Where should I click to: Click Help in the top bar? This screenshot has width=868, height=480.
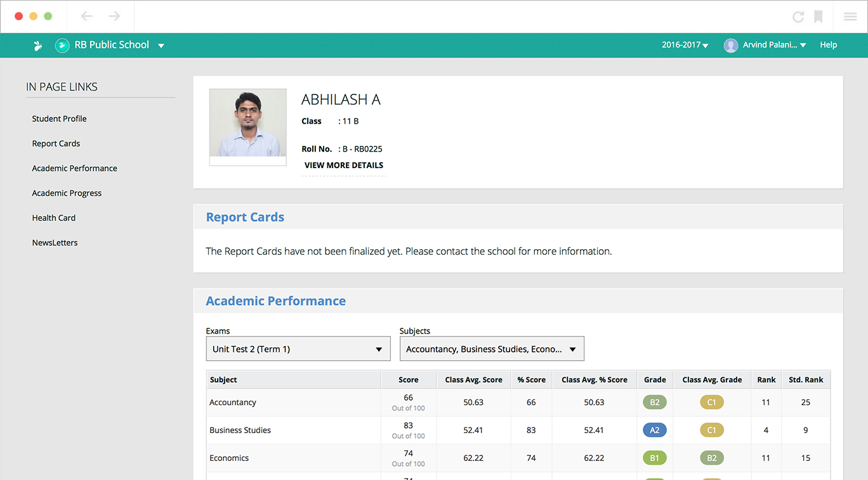pos(828,45)
